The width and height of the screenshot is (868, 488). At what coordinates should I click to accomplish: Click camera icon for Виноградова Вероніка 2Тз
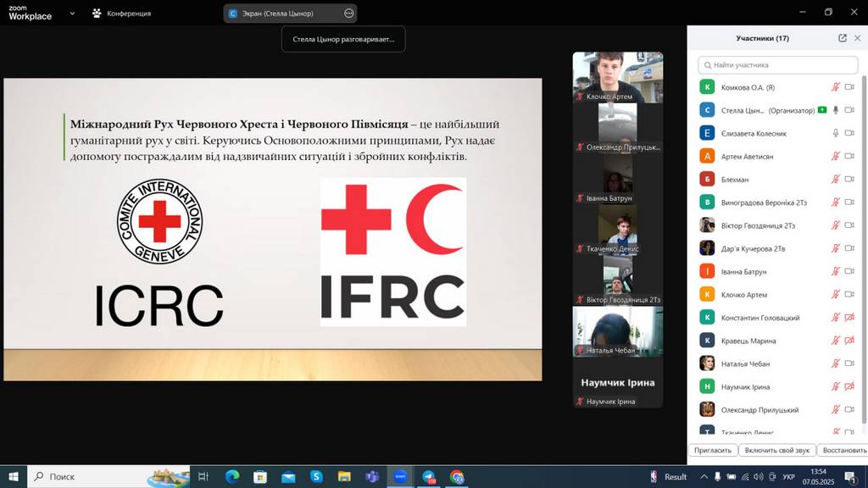pyautogui.click(x=849, y=202)
